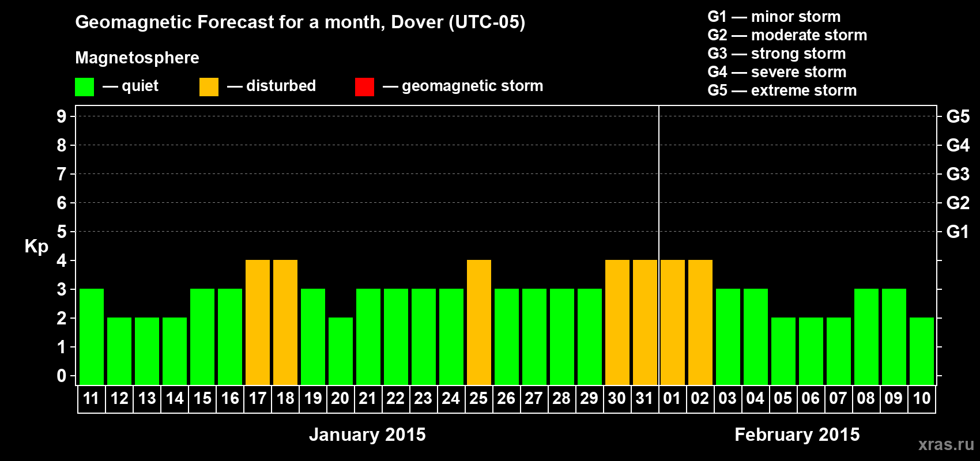Viewport: 980px width, 461px height.
Task: Click the '— disturbed' legend label
Action: click(272, 86)
